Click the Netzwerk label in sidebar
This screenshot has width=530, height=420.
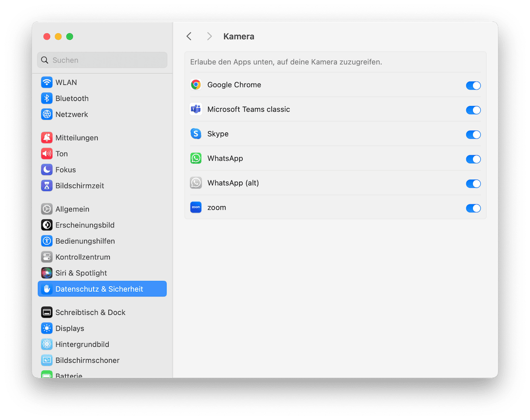[x=71, y=115]
